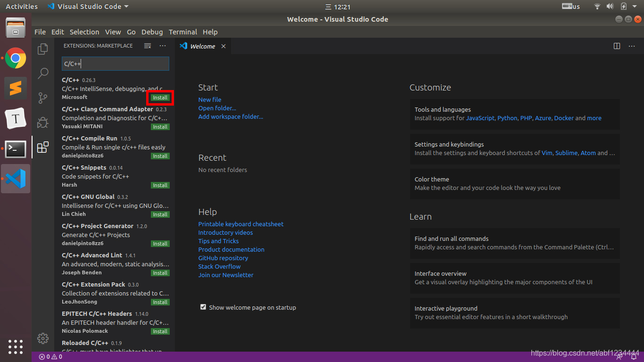Viewport: 644px width, 362px height.
Task: Open the 'Printable keyboard cheatsheet' link
Action: pos(241,224)
